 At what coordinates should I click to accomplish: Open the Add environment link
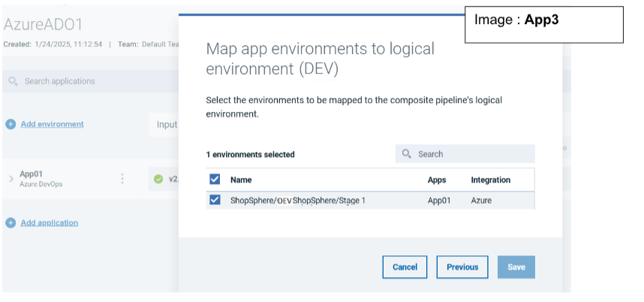(x=52, y=124)
